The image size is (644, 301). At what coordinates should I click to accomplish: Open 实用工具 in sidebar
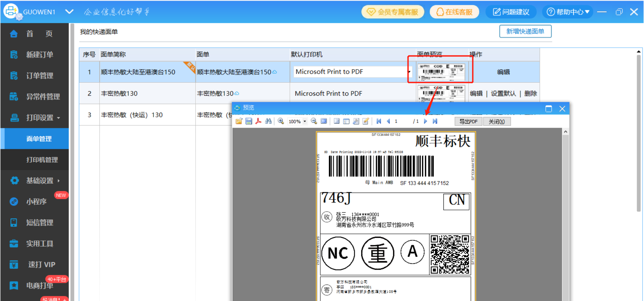pos(35,244)
